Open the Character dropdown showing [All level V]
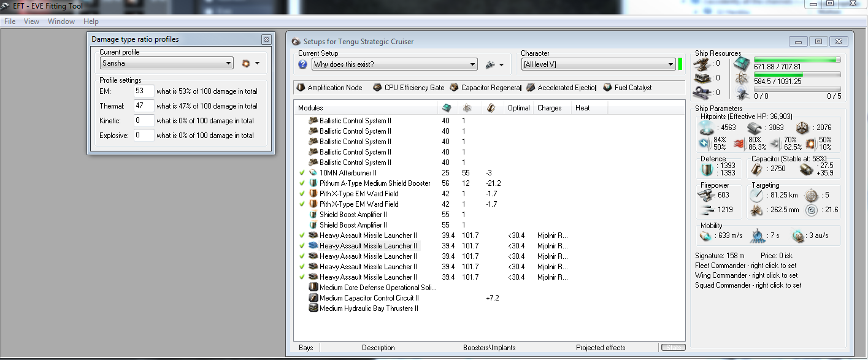Screen dimensions: 868x360 (598, 64)
